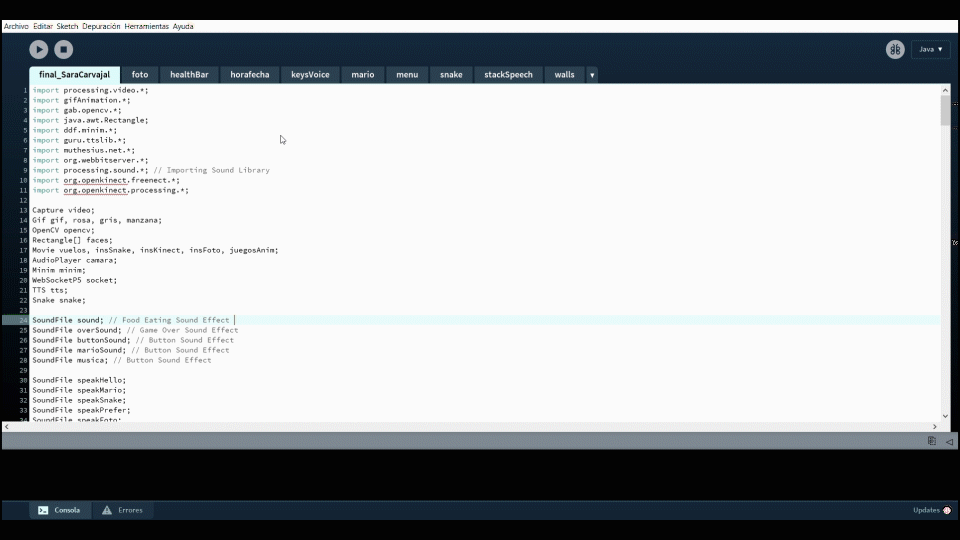Click 'Gif gif, rosa, gris, manzana;' line
This screenshot has width=960, height=540.
[97, 220]
